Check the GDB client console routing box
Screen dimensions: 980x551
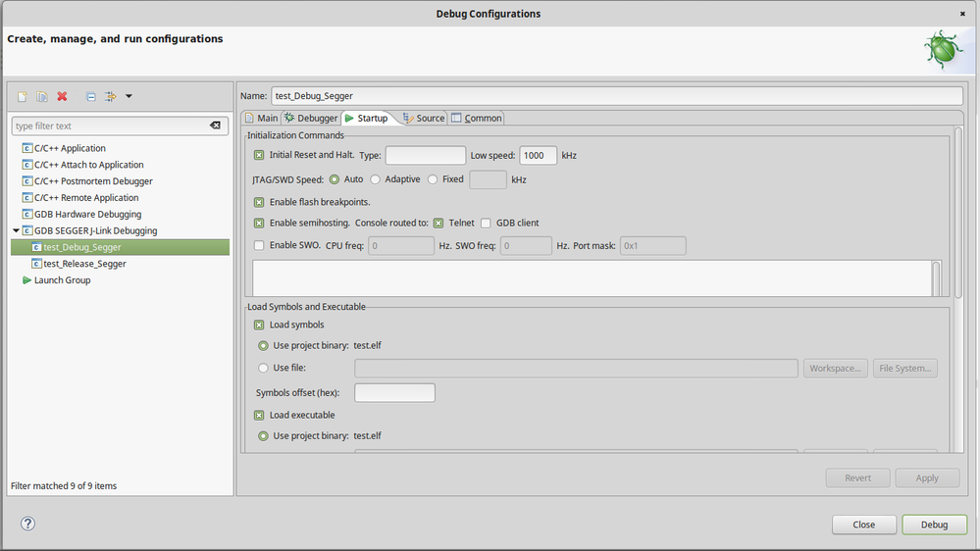[486, 224]
